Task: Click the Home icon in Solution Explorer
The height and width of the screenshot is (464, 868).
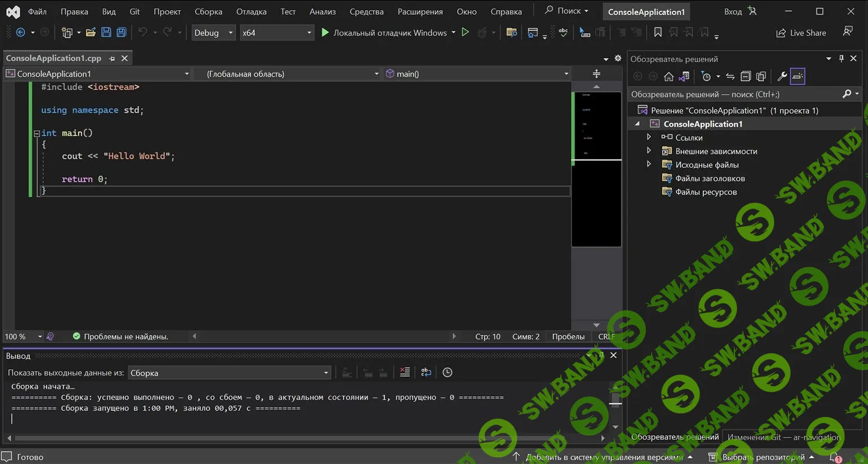Action: click(668, 77)
